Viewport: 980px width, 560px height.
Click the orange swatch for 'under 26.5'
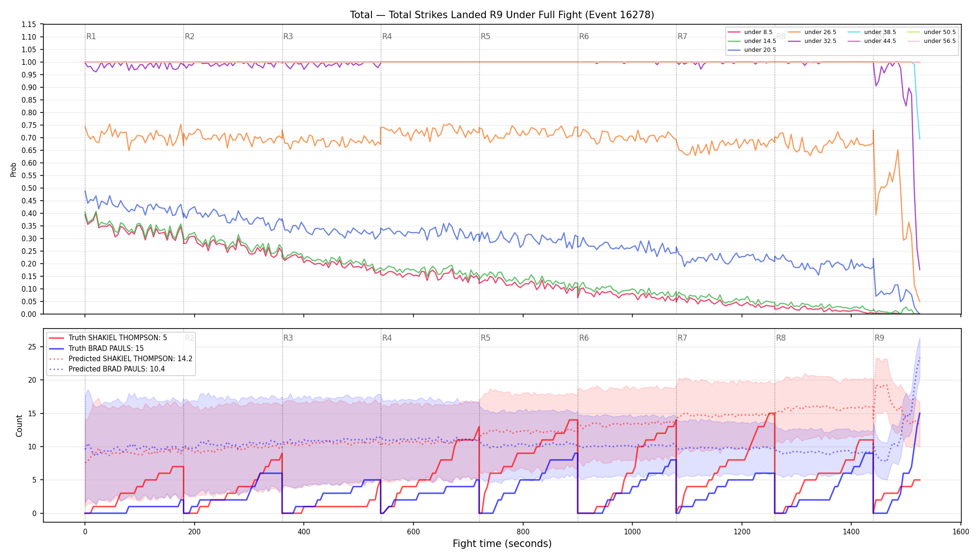[794, 32]
